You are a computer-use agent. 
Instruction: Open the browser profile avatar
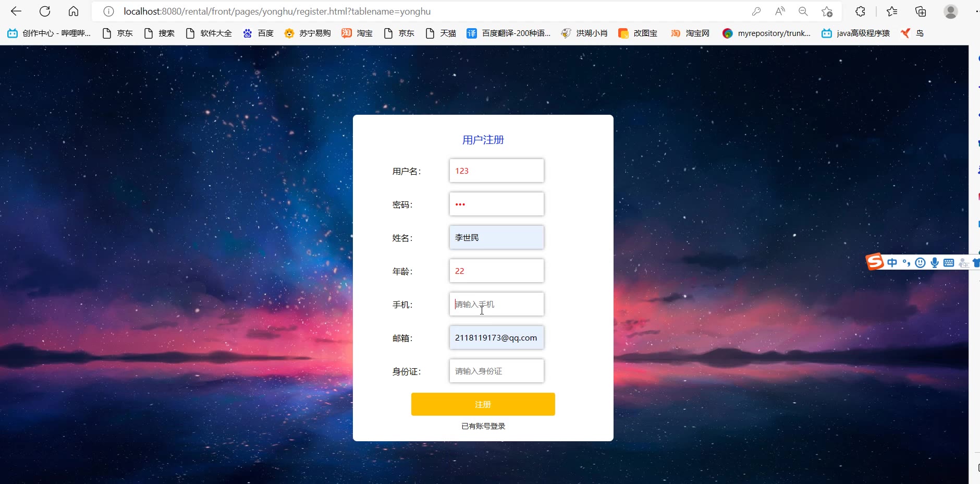951,11
